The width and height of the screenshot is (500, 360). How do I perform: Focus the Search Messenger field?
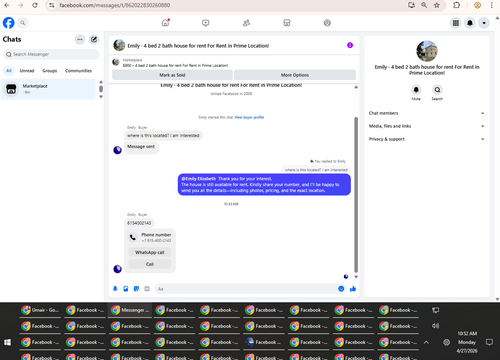coord(51,54)
